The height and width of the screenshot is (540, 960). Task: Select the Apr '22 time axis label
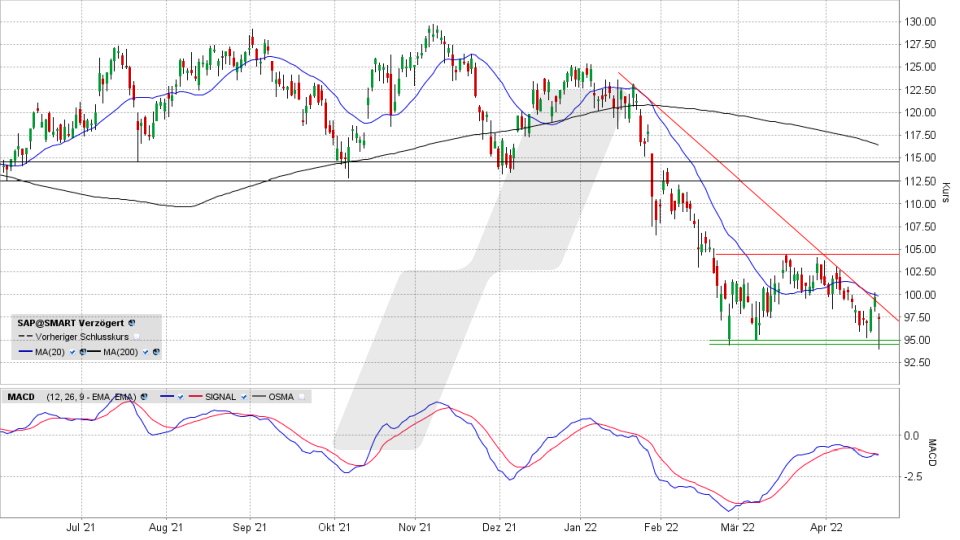pos(827,527)
